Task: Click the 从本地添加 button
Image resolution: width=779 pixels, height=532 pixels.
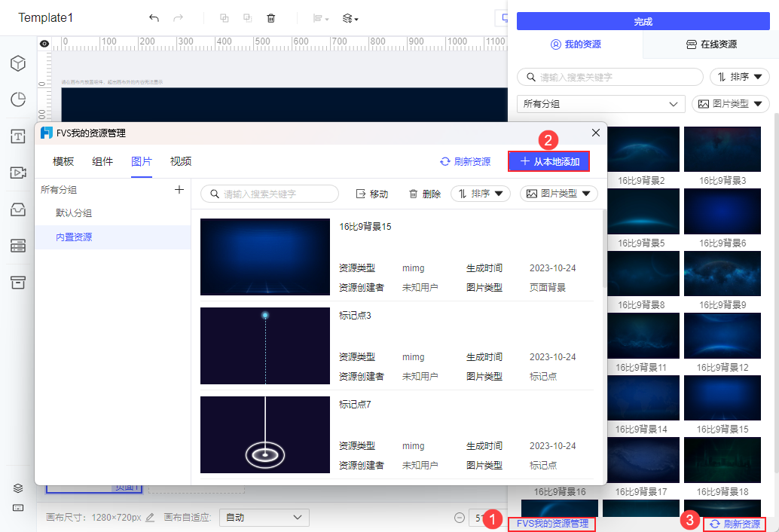Action: (x=549, y=161)
